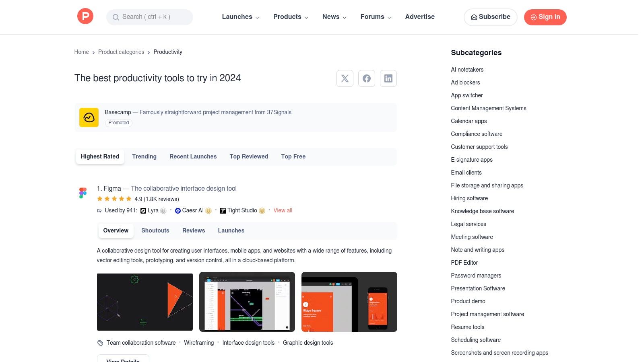Switch to the Top Free tab
Viewport: 644px width, 362px height.
pos(293,156)
